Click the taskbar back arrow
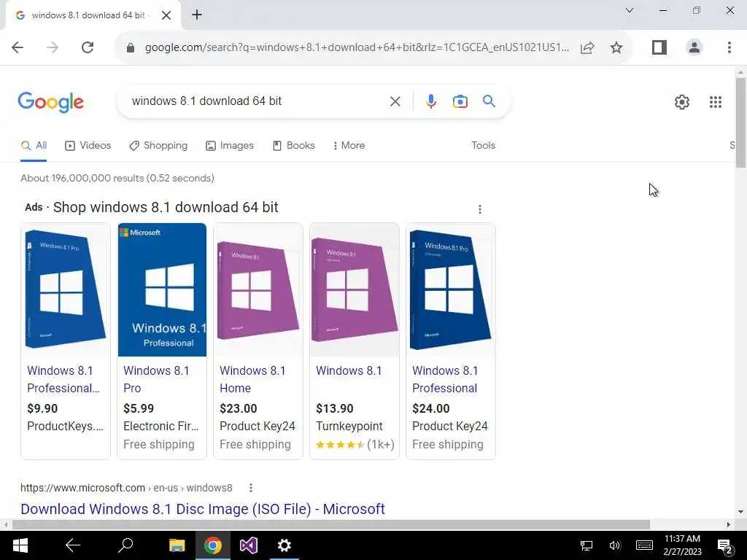This screenshot has width=747, height=560. [73, 545]
